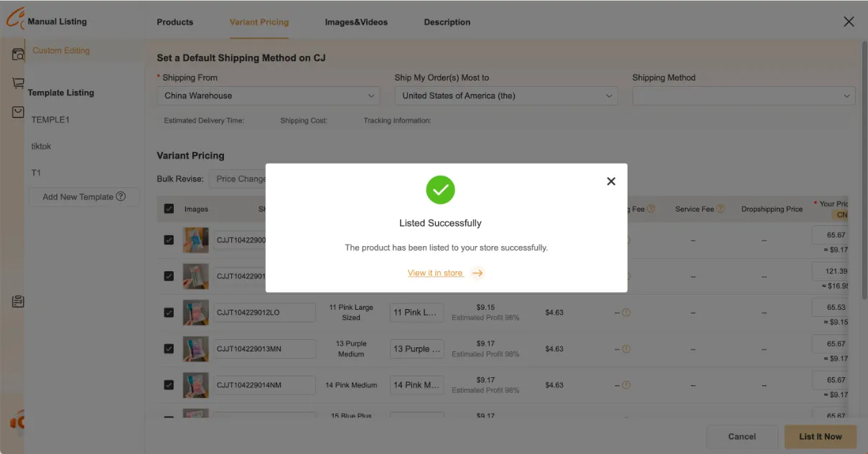
Task: Open the shopping cart sidebar icon
Action: pyautogui.click(x=18, y=83)
